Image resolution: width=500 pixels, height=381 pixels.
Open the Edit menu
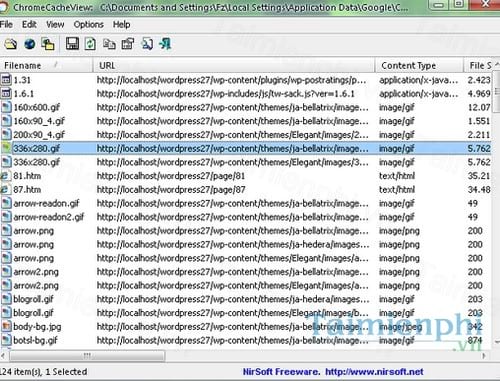pyautogui.click(x=29, y=24)
